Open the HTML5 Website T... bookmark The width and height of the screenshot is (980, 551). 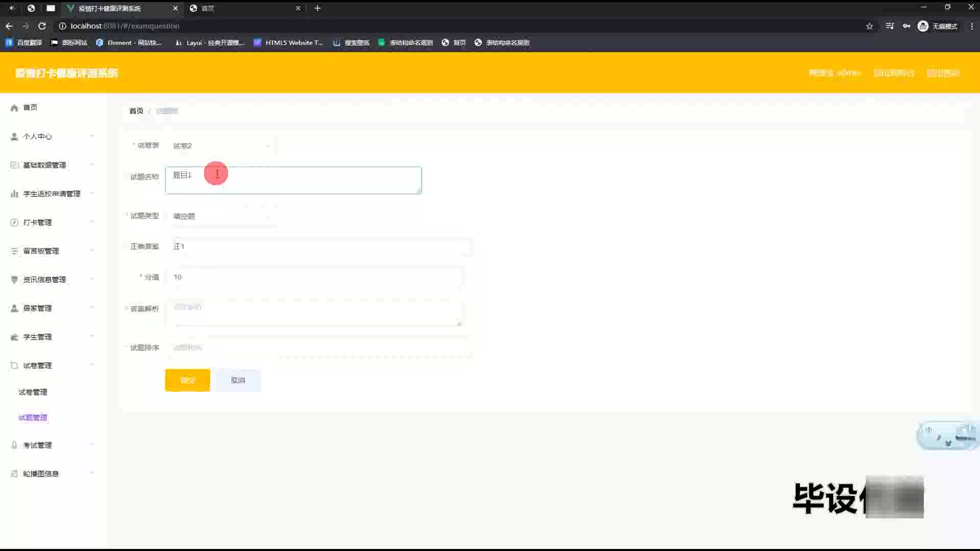[288, 43]
